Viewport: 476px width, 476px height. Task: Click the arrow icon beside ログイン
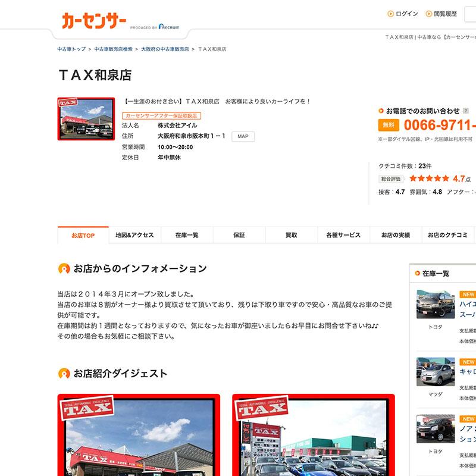[x=391, y=14]
